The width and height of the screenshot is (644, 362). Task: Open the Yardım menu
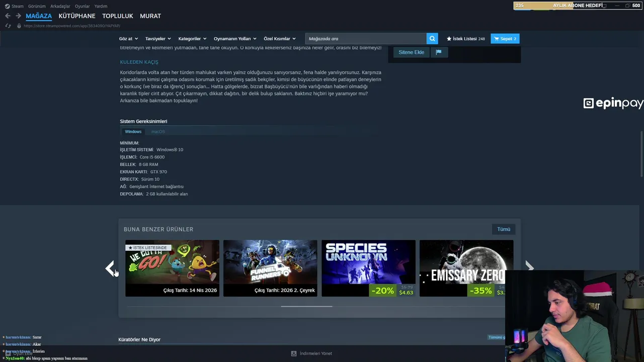[x=101, y=6]
